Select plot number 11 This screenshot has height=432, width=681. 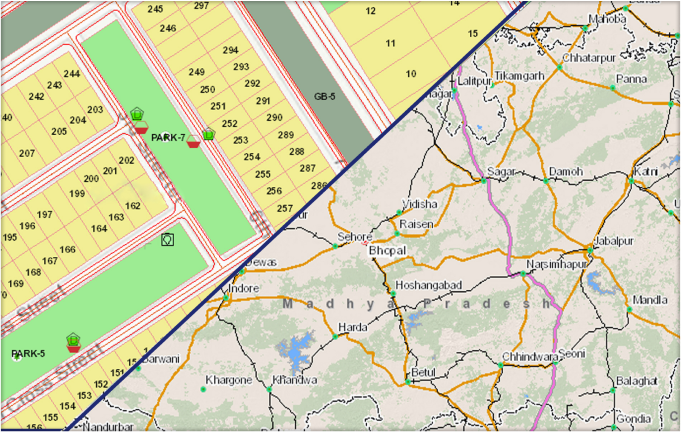[x=390, y=43]
